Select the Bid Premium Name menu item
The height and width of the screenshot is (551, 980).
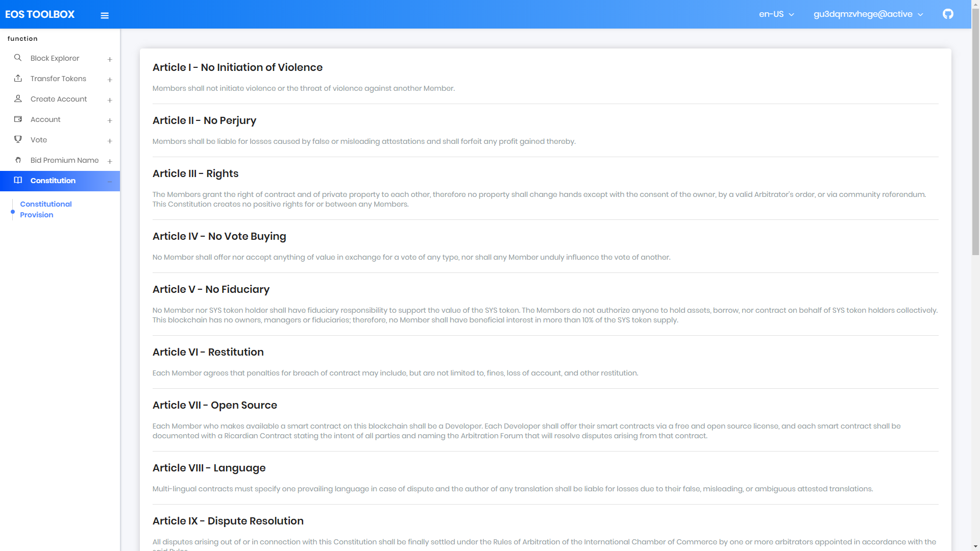point(64,160)
